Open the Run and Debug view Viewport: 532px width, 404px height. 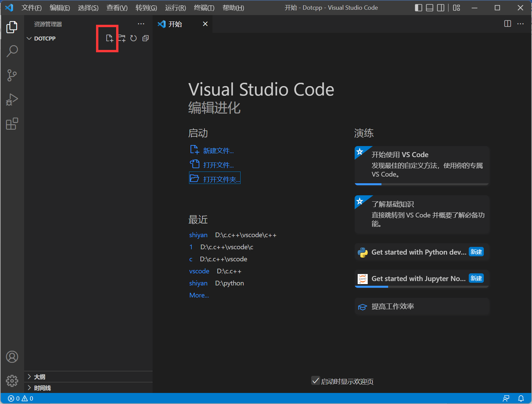tap(12, 99)
